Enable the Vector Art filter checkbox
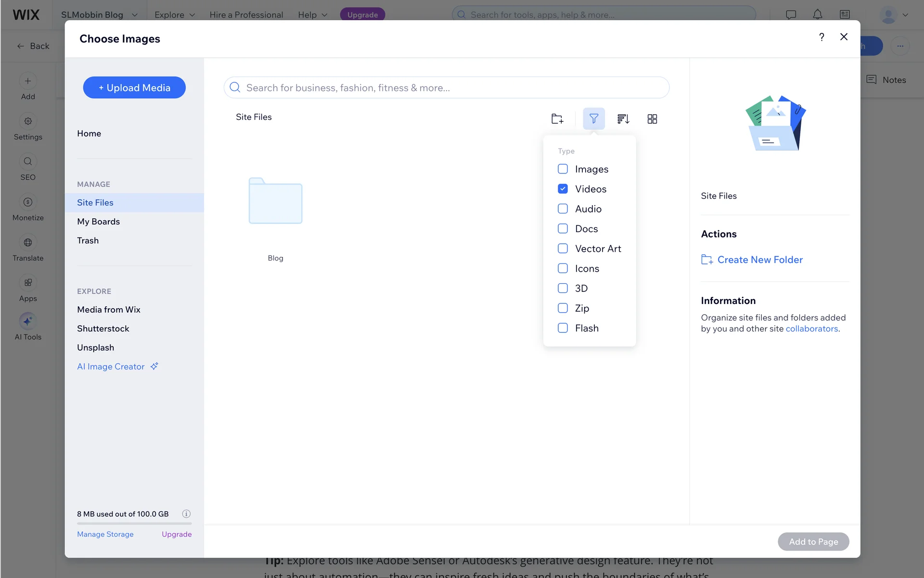The image size is (924, 578). (x=563, y=249)
